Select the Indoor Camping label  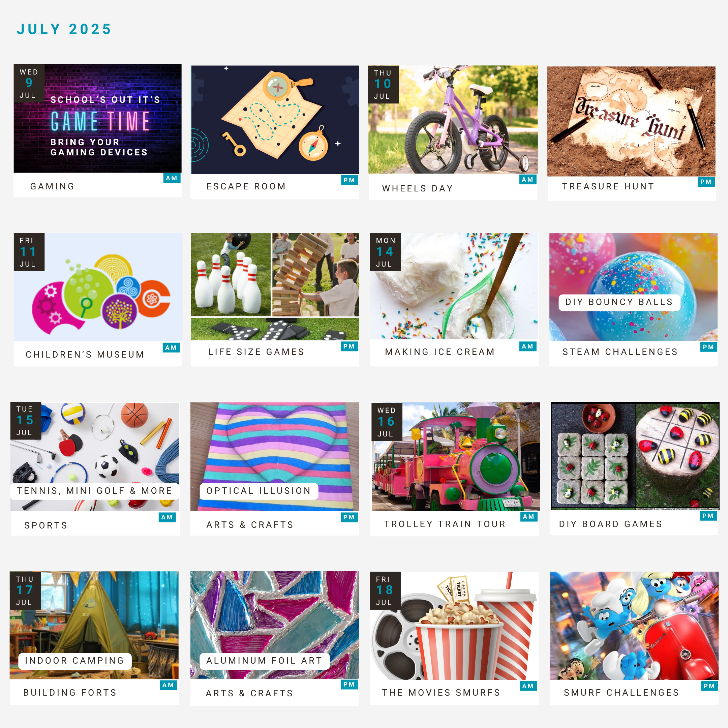pyautogui.click(x=75, y=661)
